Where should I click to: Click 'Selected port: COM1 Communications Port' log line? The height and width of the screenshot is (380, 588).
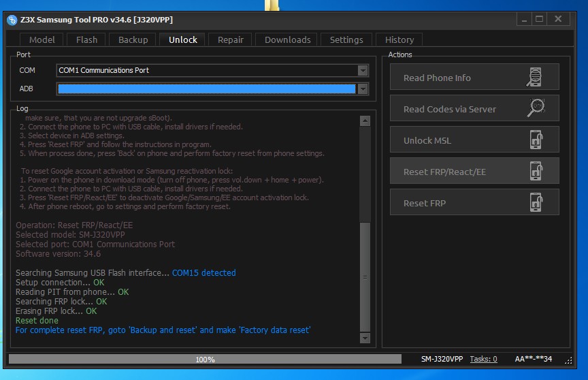tap(95, 244)
